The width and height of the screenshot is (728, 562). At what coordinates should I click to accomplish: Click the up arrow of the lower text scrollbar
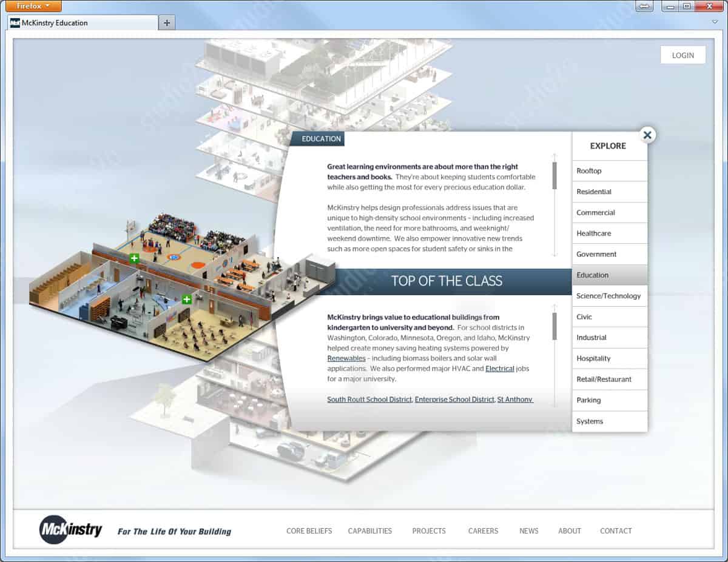point(554,307)
